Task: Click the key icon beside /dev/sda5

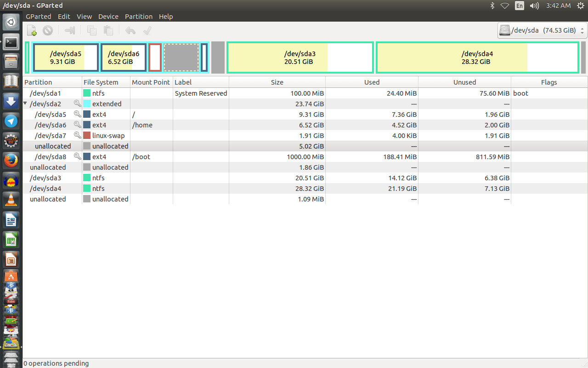Action: 77,114
